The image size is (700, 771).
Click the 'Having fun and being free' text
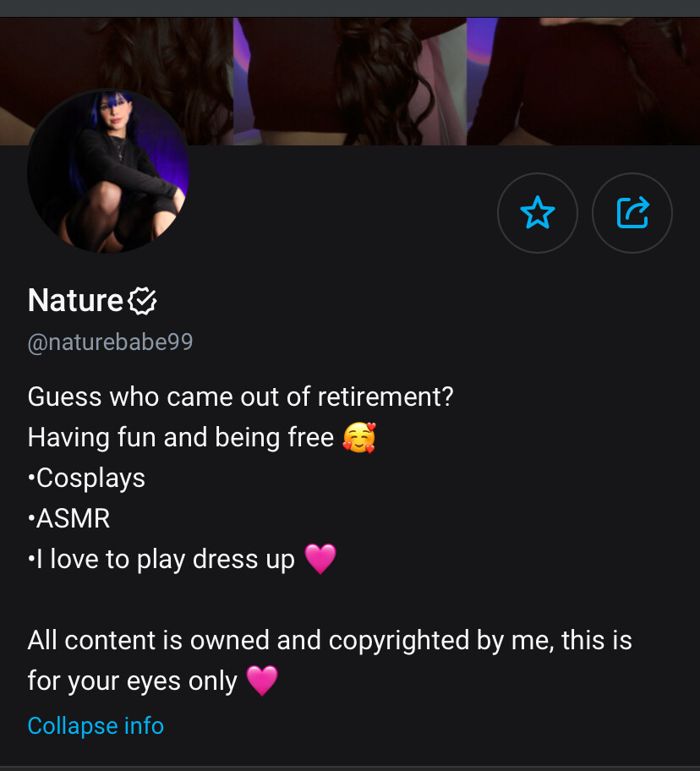(x=181, y=438)
